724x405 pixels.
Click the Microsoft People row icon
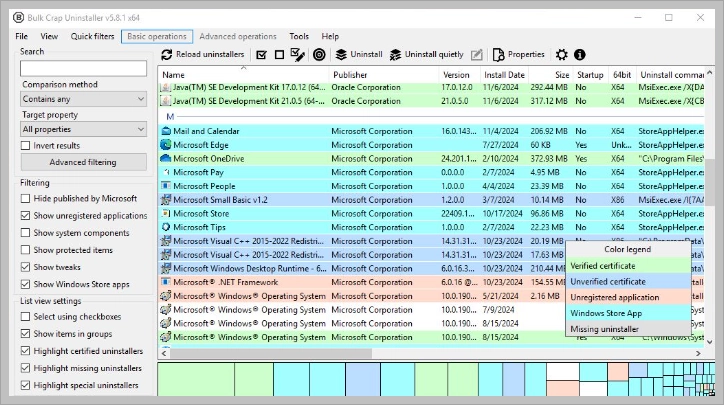click(x=166, y=186)
